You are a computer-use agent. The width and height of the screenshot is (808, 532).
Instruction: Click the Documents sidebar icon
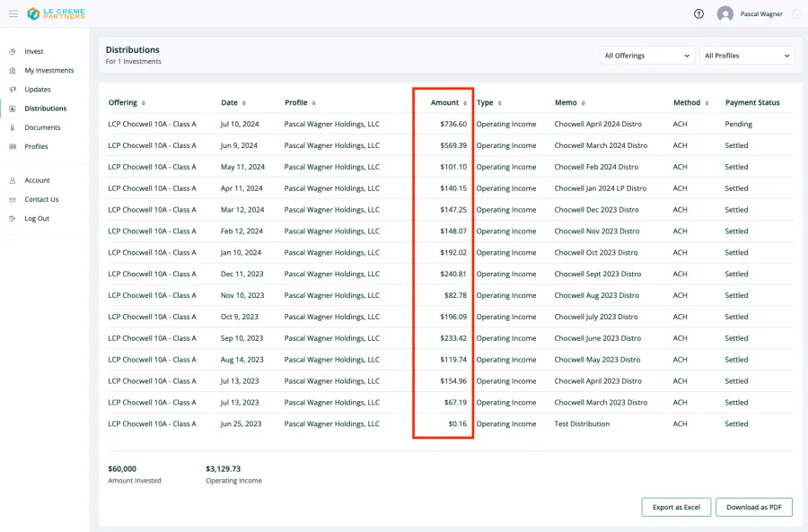(x=13, y=127)
